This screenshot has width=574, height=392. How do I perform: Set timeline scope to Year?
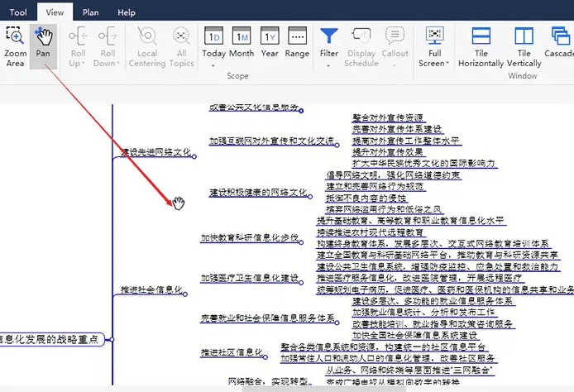269,45
